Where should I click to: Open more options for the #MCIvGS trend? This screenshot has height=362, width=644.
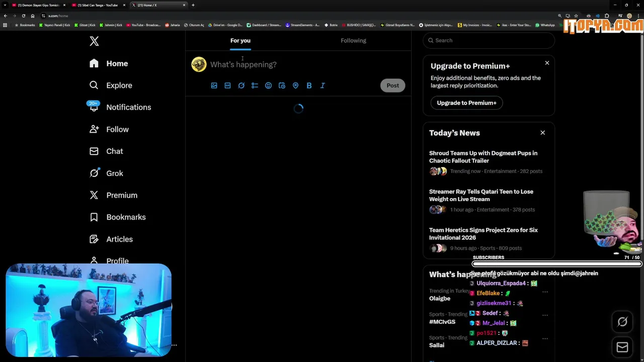click(x=545, y=315)
